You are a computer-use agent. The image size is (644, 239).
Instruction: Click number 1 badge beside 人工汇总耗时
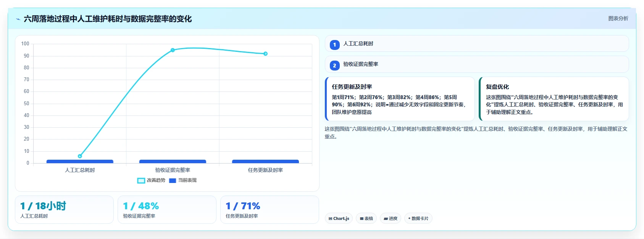click(x=334, y=45)
